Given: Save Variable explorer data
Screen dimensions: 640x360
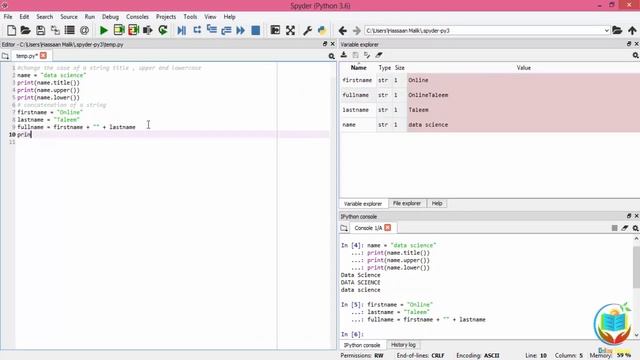Looking at the screenshot, I should click(356, 55).
